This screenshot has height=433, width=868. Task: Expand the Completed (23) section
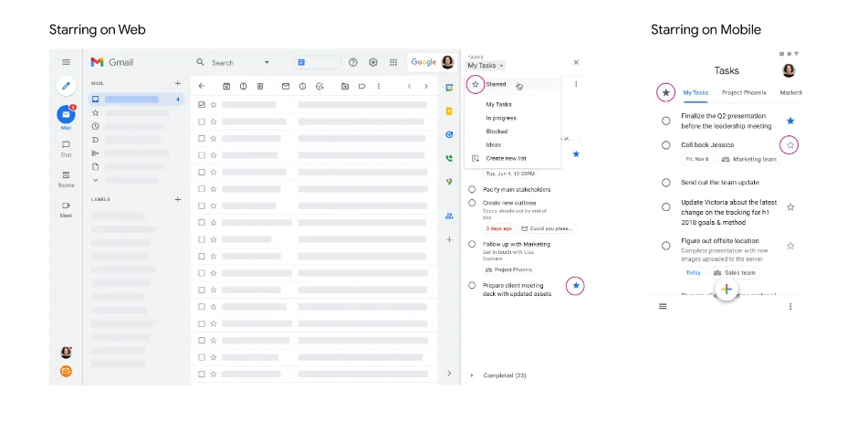(x=472, y=375)
